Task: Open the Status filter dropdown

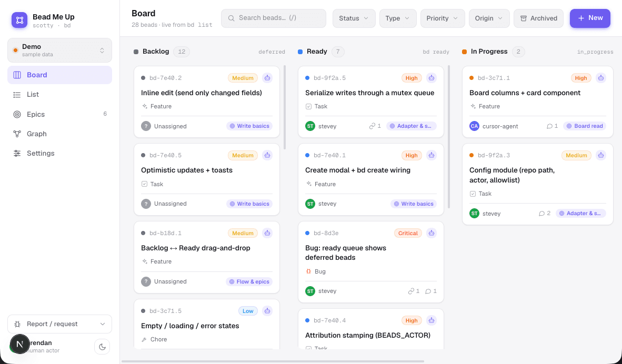Action: [x=354, y=18]
